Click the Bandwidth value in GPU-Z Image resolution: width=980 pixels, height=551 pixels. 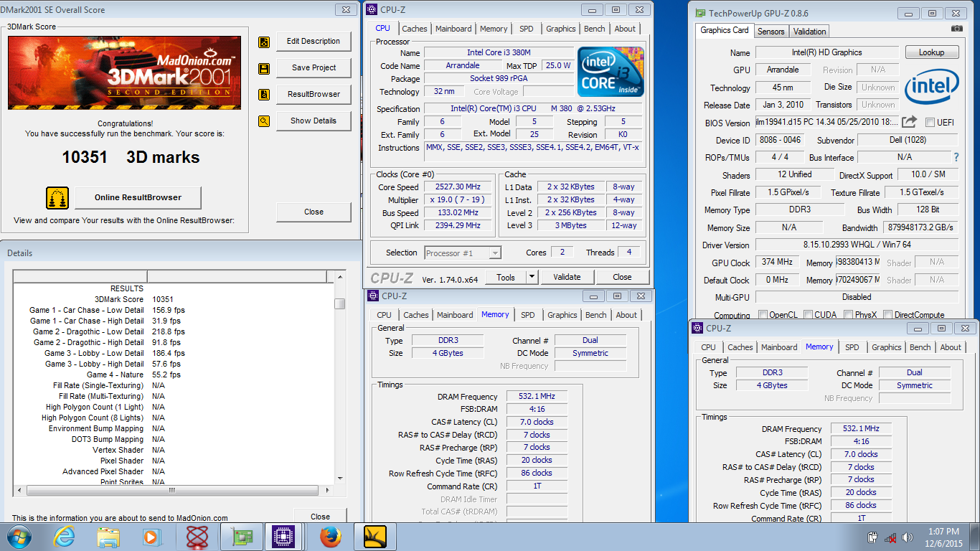pyautogui.click(x=920, y=227)
